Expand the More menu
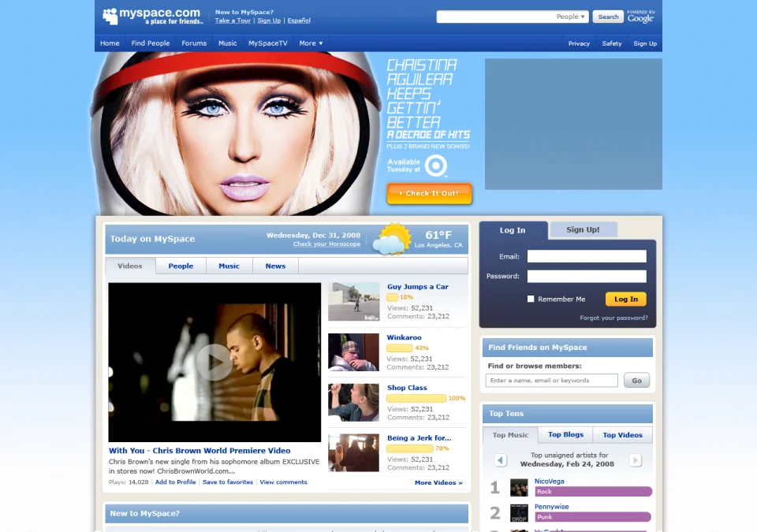Viewport: 757px width, 532px height. (x=311, y=43)
